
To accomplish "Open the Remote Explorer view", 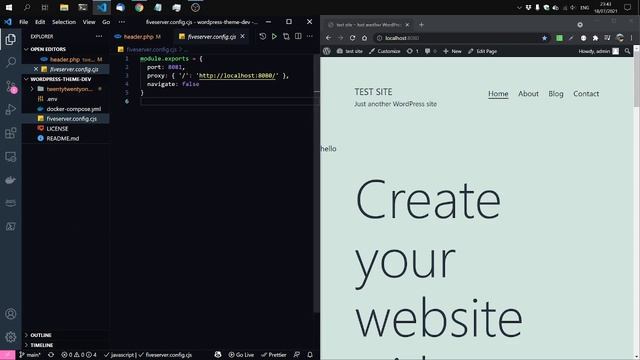I will tap(11, 157).
